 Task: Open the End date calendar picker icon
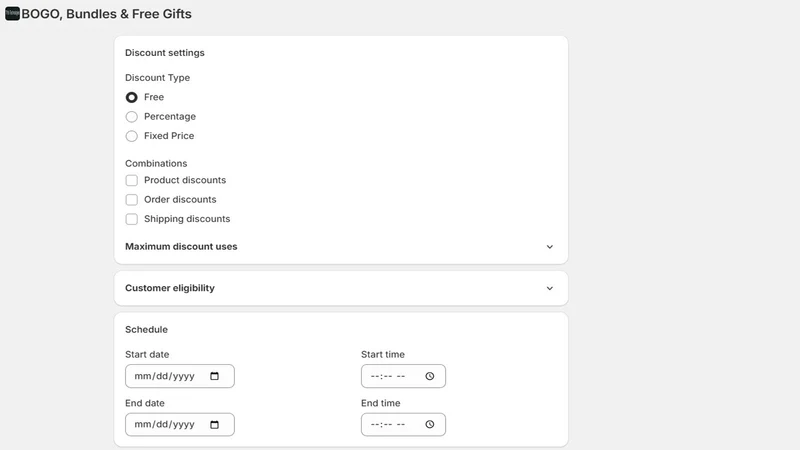[214, 424]
